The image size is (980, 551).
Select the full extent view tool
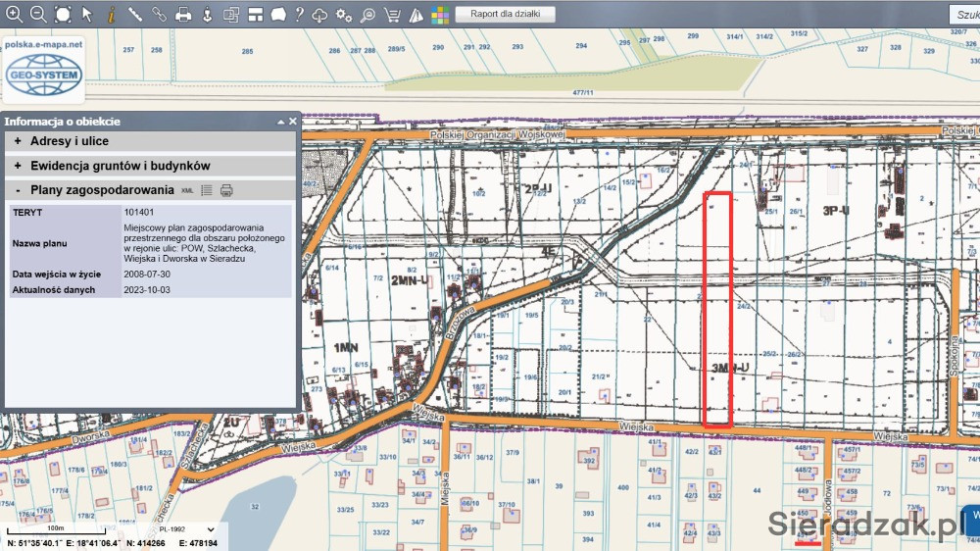click(63, 15)
